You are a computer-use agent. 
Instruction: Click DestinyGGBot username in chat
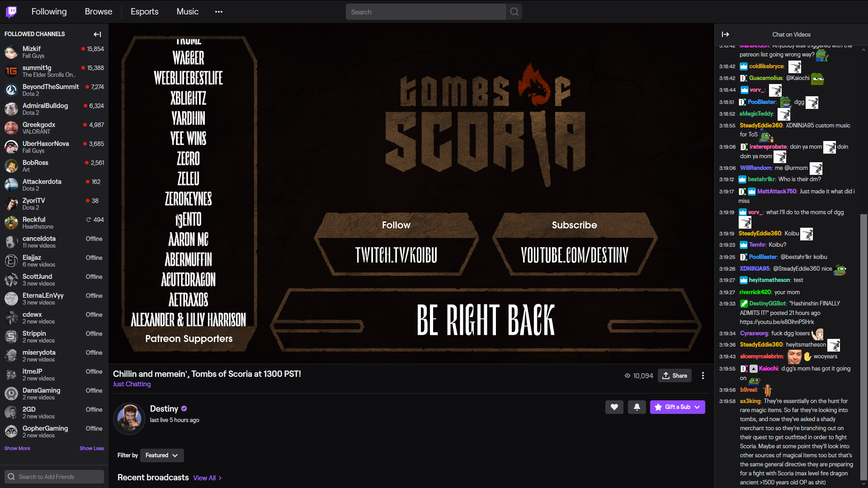point(768,304)
